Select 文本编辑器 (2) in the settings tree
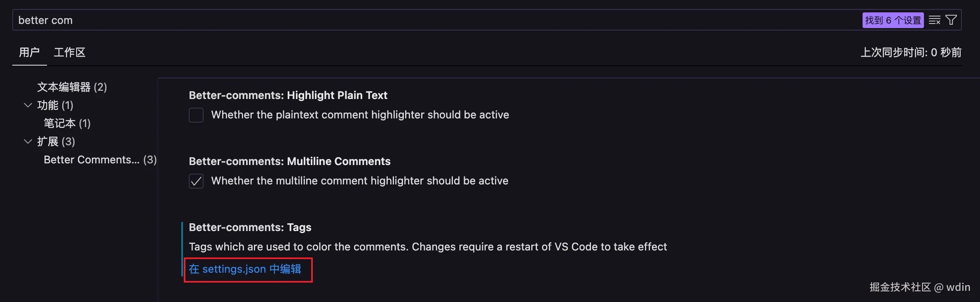Image resolution: width=980 pixels, height=302 pixels. pyautogui.click(x=72, y=87)
